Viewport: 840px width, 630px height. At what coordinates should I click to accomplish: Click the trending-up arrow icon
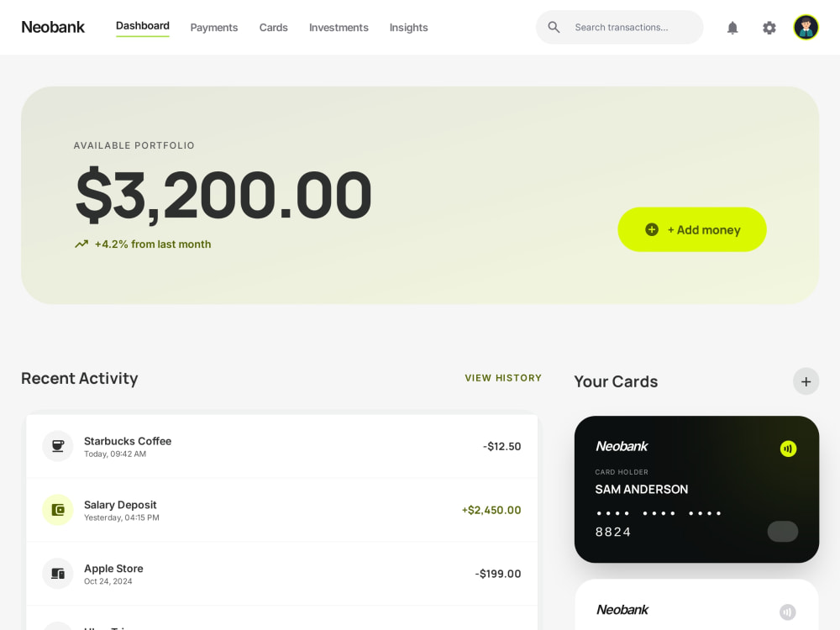[x=81, y=244]
